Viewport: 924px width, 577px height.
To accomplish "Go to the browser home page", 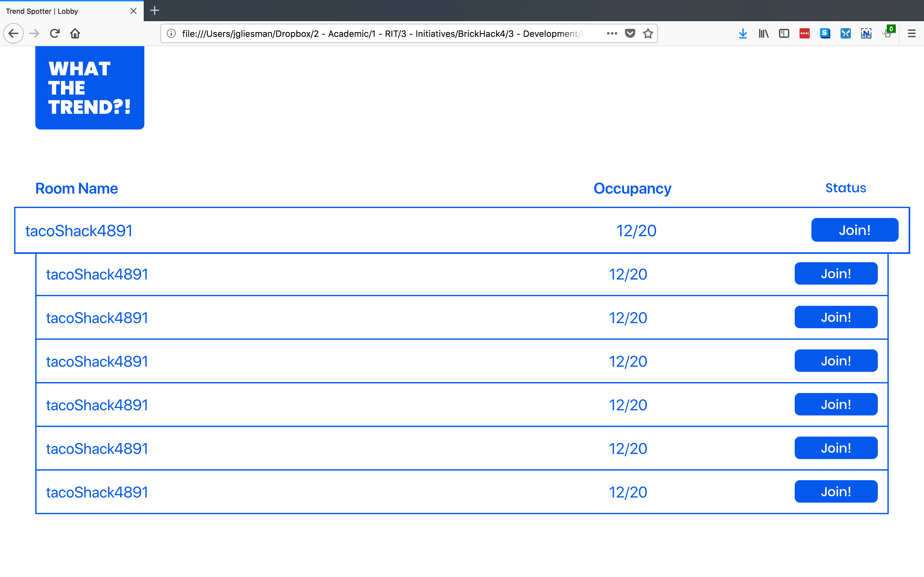I will point(75,34).
